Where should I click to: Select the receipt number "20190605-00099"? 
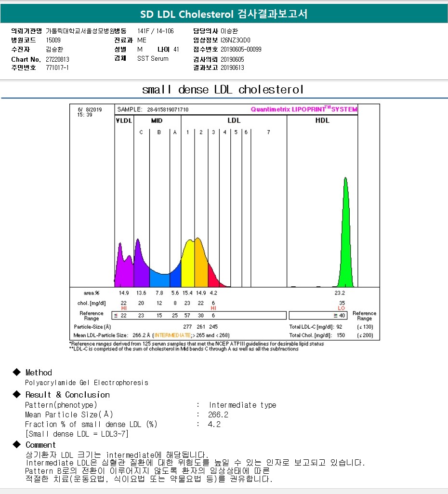(241, 49)
